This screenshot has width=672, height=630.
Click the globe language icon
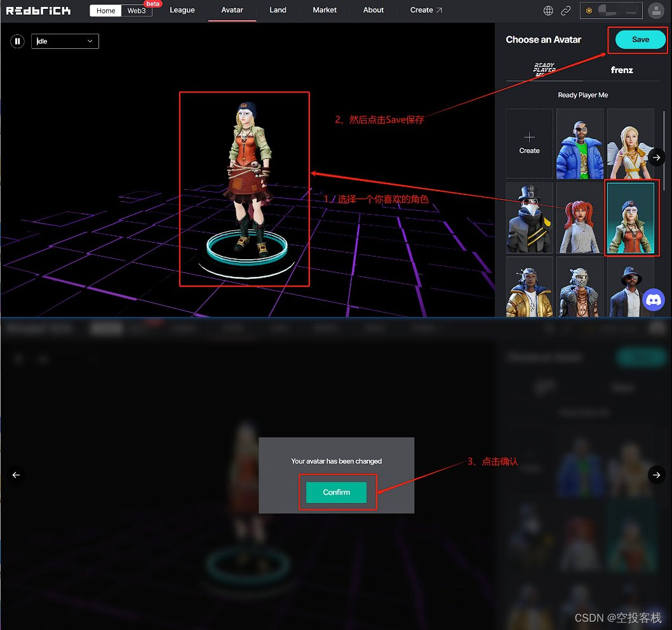pyautogui.click(x=548, y=11)
